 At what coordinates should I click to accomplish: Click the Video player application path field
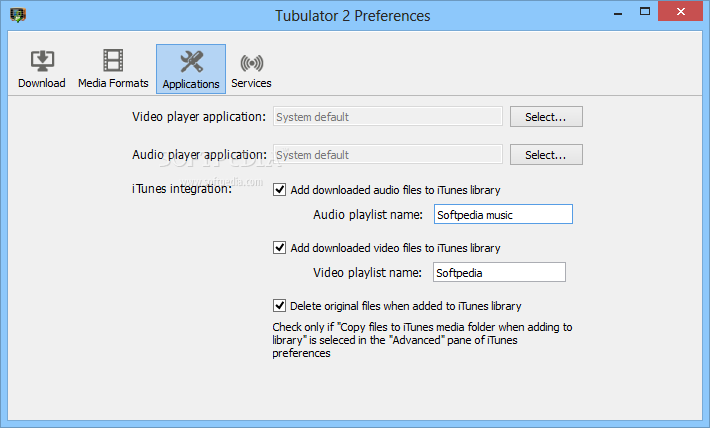point(388,116)
